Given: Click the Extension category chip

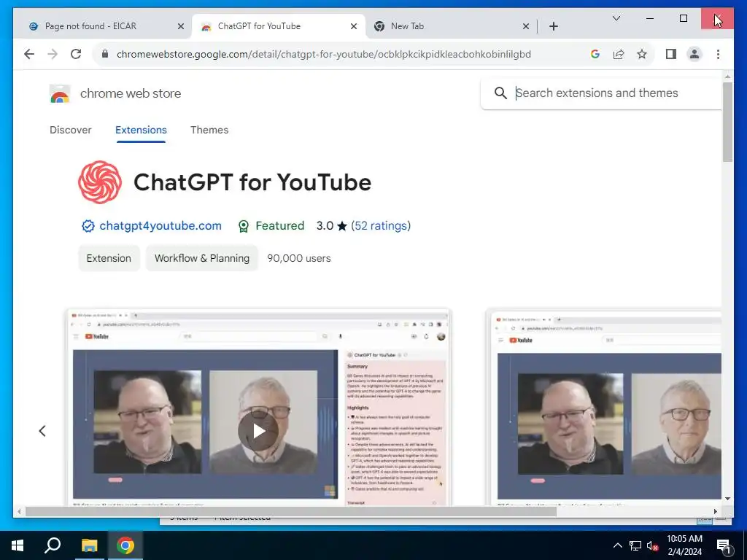Looking at the screenshot, I should pyautogui.click(x=109, y=258).
